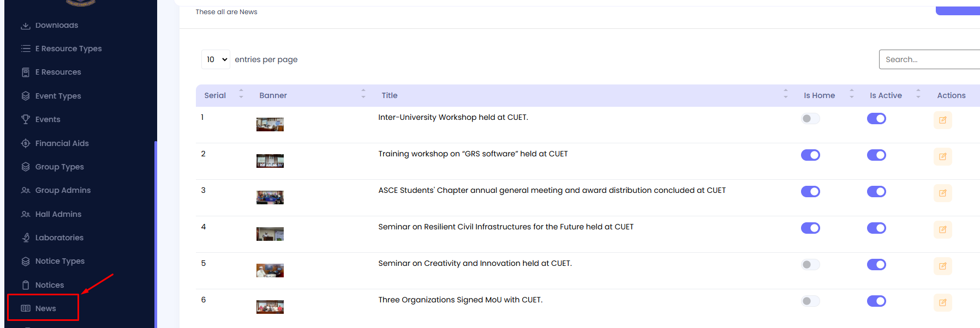Click the Financial Aids sidebar icon
Image resolution: width=980 pixels, height=328 pixels.
point(26,143)
